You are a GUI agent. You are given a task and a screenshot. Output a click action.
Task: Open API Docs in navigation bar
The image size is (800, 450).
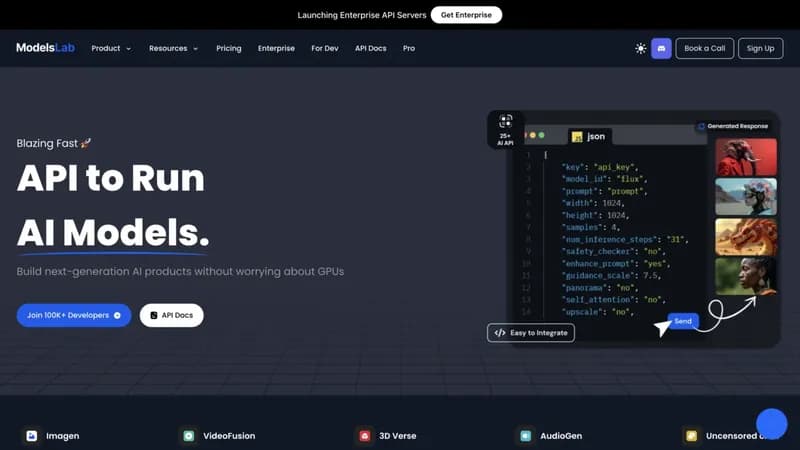pyautogui.click(x=370, y=48)
